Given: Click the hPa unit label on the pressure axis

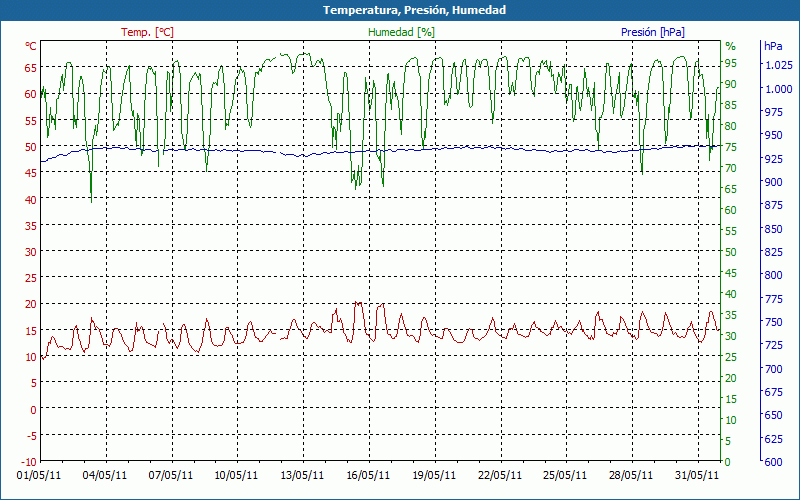Looking at the screenshot, I should click(x=773, y=46).
